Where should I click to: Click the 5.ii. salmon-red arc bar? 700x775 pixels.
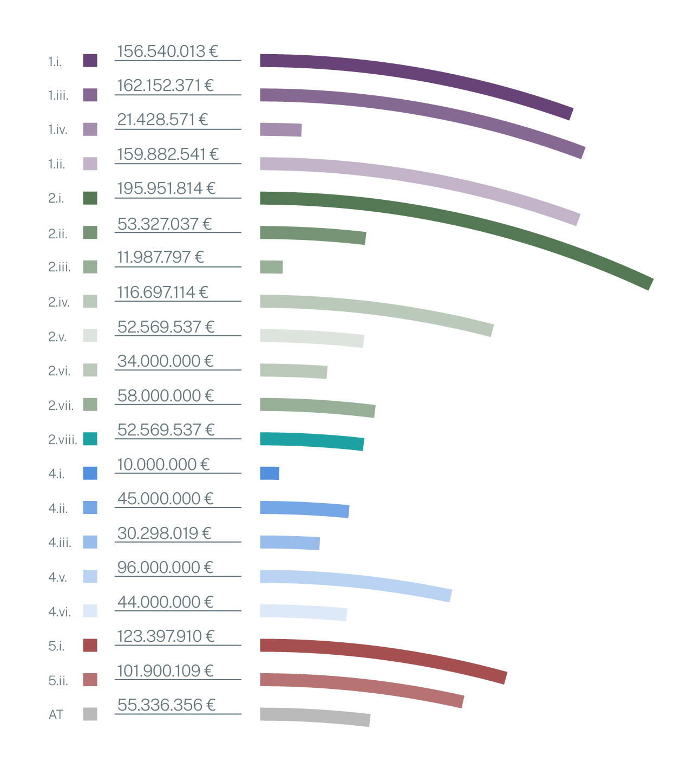[363, 684]
